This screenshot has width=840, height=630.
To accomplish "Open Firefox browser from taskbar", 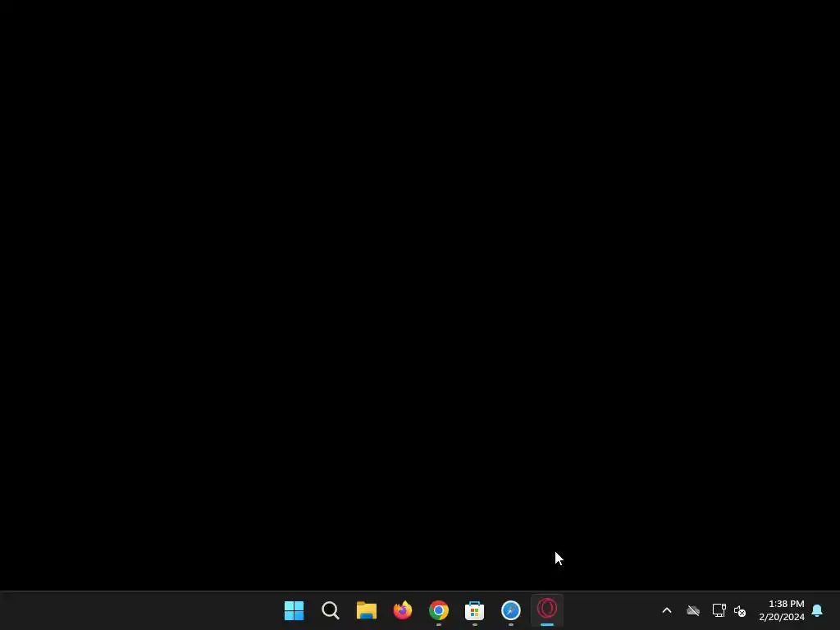I will click(x=402, y=609).
